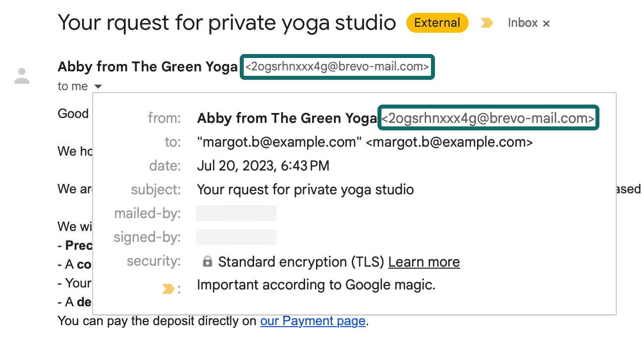Remove the Inbox label with its x
The image size is (644, 342).
pyautogui.click(x=546, y=24)
